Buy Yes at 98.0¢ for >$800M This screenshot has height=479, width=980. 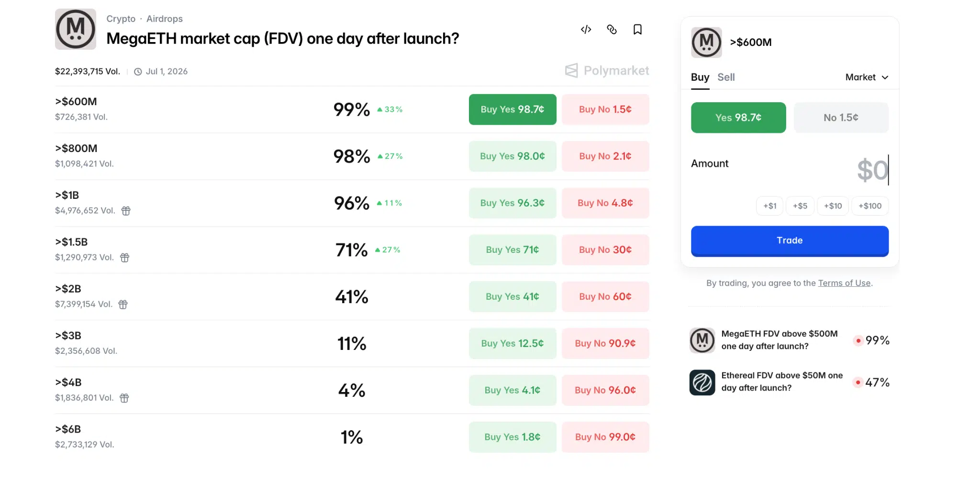click(512, 156)
